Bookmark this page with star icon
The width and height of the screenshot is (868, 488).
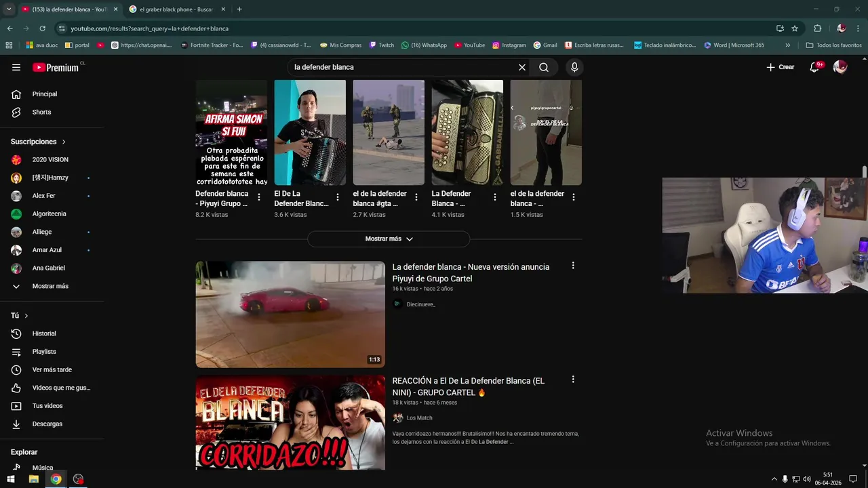795,28
